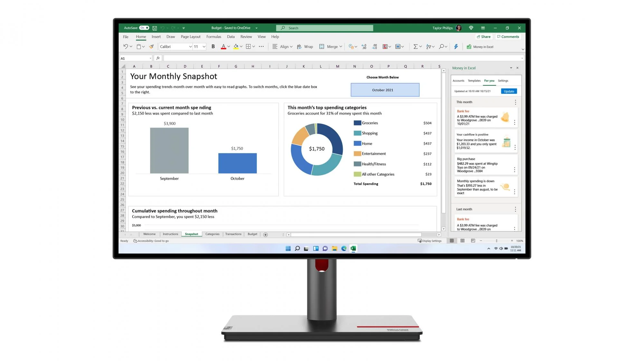Viewport: 644px width, 361px height.
Task: Select the Find and Select magnifier icon
Action: coord(441,46)
